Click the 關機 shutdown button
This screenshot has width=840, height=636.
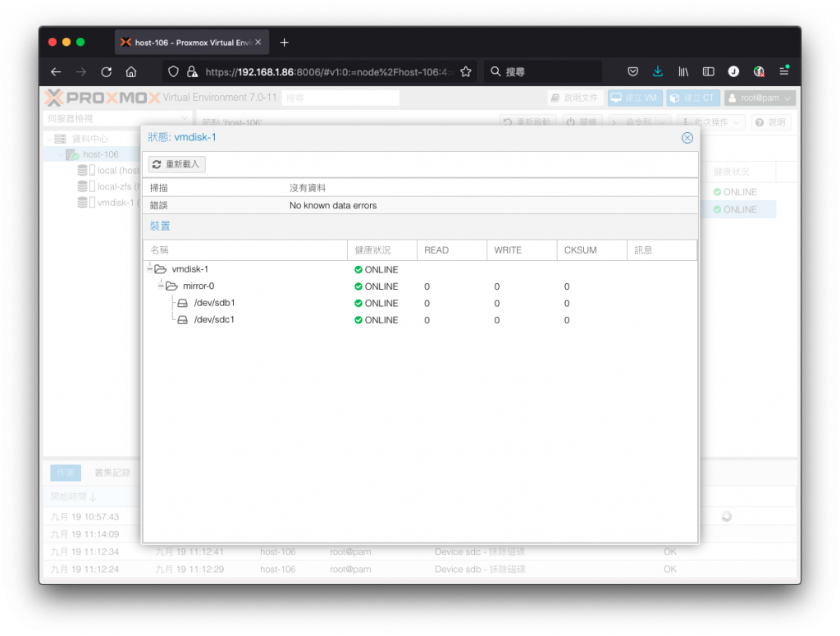(x=582, y=122)
